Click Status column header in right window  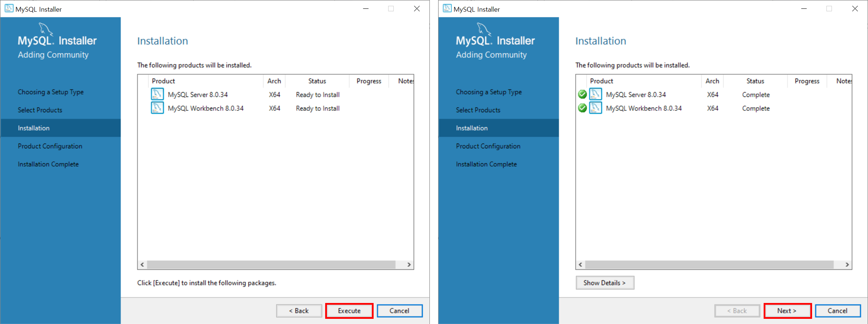pyautogui.click(x=755, y=81)
